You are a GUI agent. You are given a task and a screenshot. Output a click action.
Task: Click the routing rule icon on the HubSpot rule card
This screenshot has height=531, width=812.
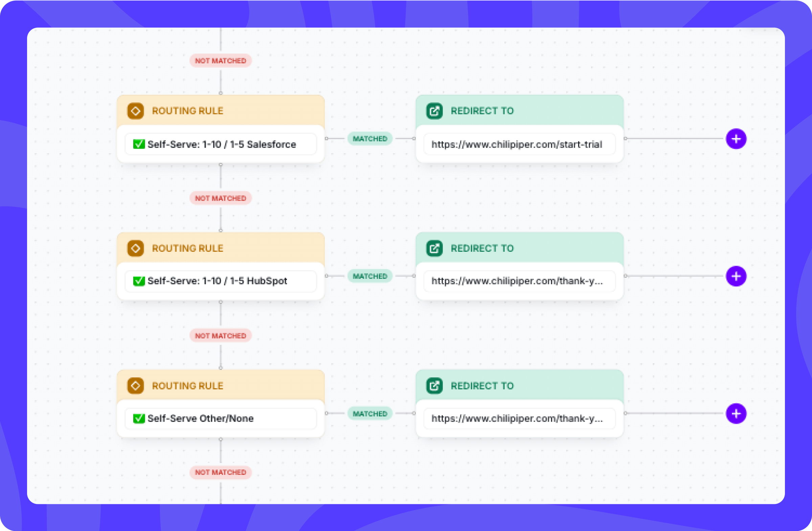135,248
